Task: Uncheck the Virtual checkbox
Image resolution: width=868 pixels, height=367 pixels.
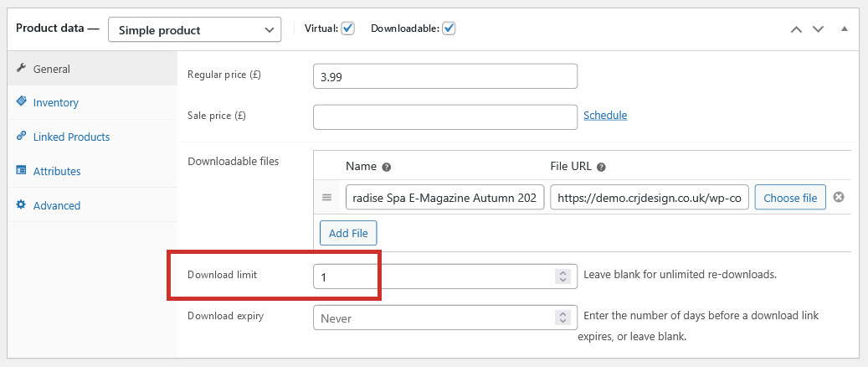Action: [x=347, y=28]
